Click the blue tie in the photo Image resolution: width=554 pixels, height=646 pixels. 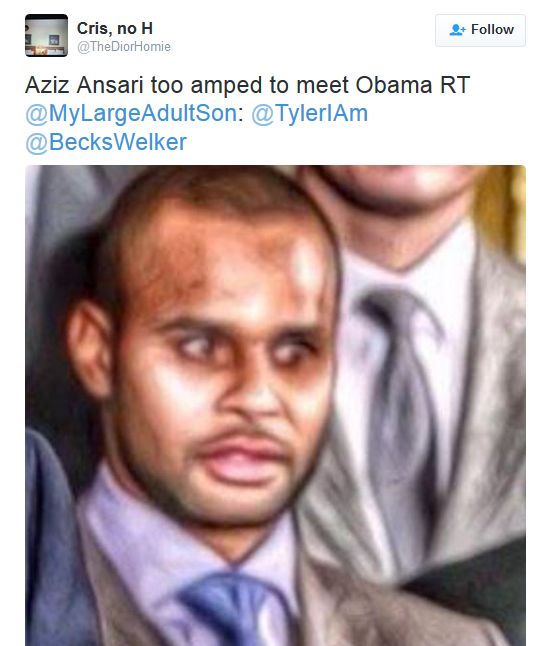(x=231, y=610)
